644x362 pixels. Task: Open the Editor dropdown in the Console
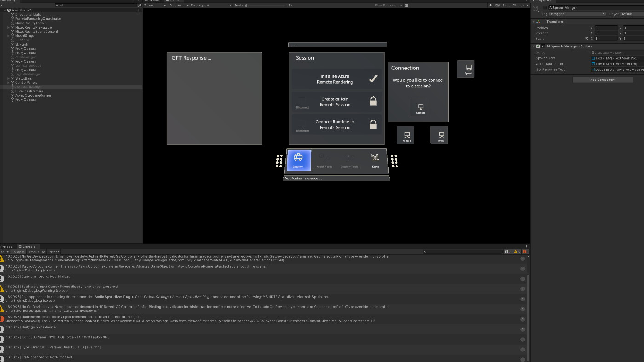pos(53,252)
